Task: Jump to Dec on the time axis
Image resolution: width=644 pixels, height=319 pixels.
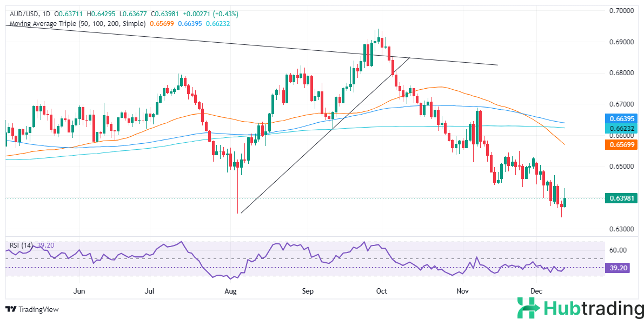Action: tap(536, 291)
